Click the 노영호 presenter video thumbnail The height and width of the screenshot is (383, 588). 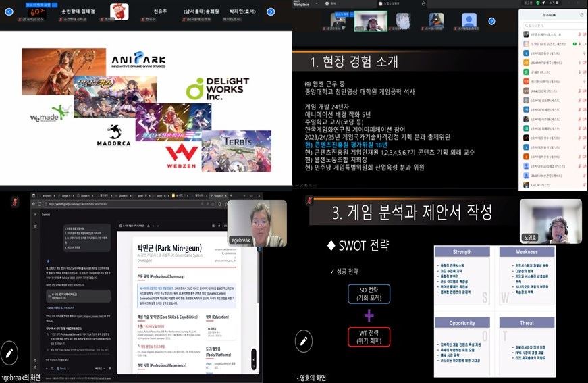(550, 222)
